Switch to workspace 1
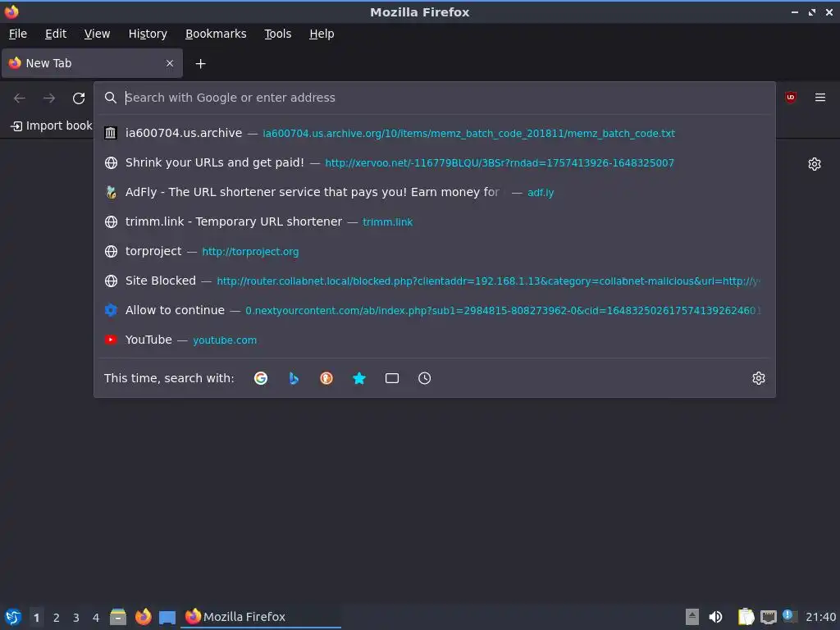This screenshot has width=840, height=630. [36, 618]
